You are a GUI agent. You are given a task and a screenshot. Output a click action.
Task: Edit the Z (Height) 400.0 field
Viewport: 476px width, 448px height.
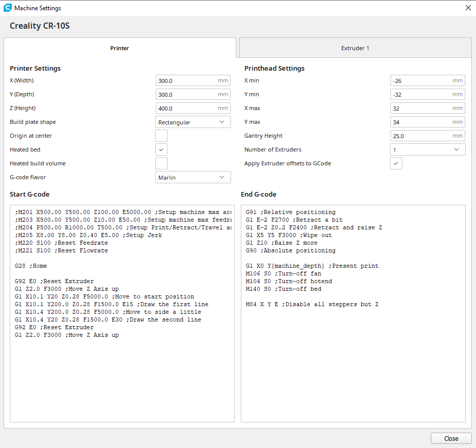click(193, 108)
